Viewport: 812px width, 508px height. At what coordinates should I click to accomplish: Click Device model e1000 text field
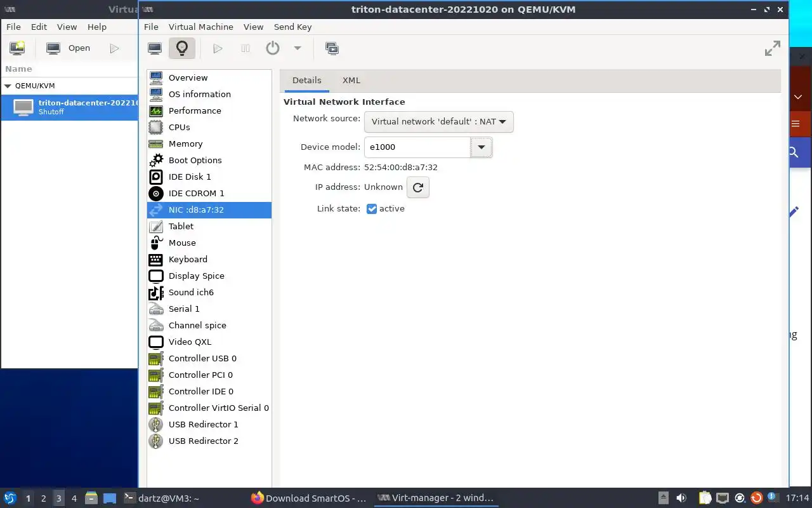tap(417, 147)
